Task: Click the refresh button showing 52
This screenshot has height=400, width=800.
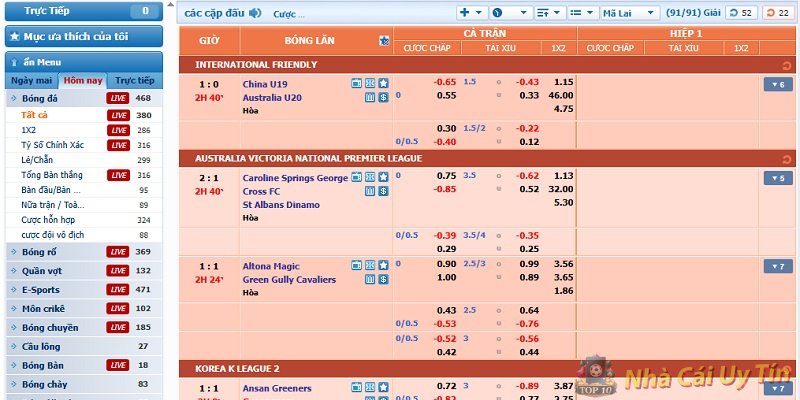Action: click(x=741, y=13)
